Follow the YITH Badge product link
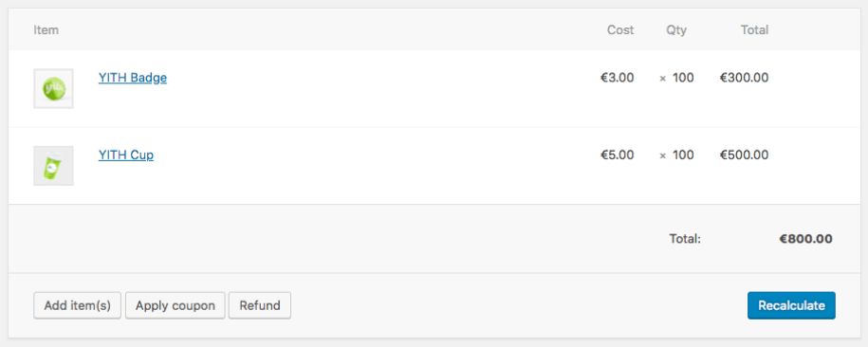The image size is (868, 347). pyautogui.click(x=132, y=78)
